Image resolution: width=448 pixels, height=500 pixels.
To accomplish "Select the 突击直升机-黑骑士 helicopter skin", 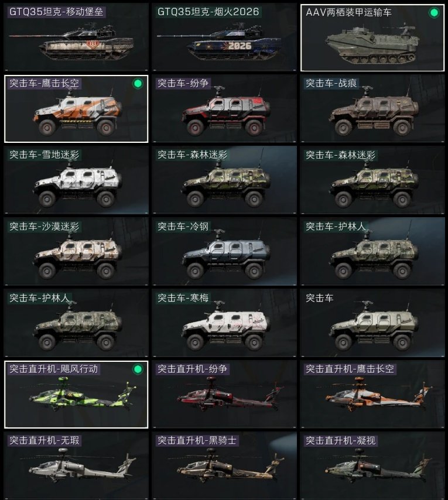I will click(x=224, y=465).
